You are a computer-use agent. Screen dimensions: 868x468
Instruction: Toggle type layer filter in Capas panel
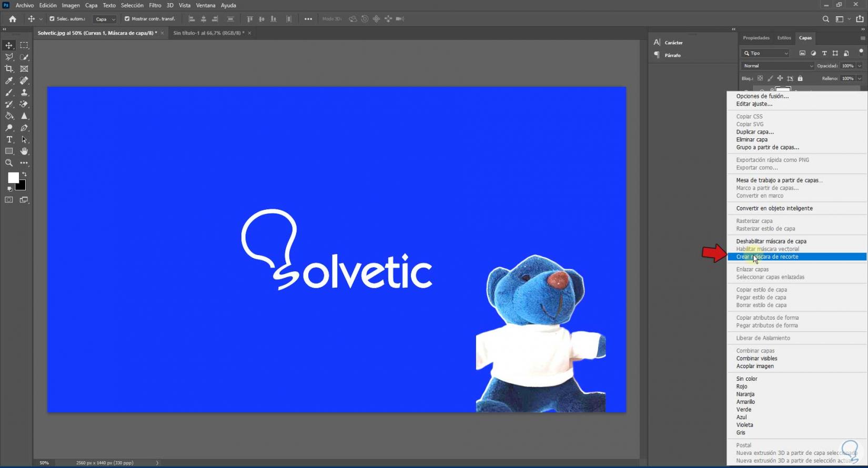point(824,53)
